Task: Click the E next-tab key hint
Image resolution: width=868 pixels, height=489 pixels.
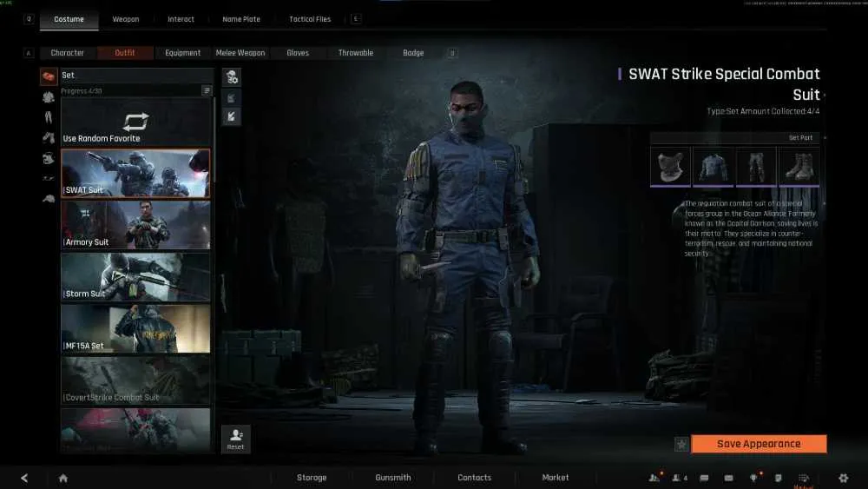Action: tap(356, 19)
